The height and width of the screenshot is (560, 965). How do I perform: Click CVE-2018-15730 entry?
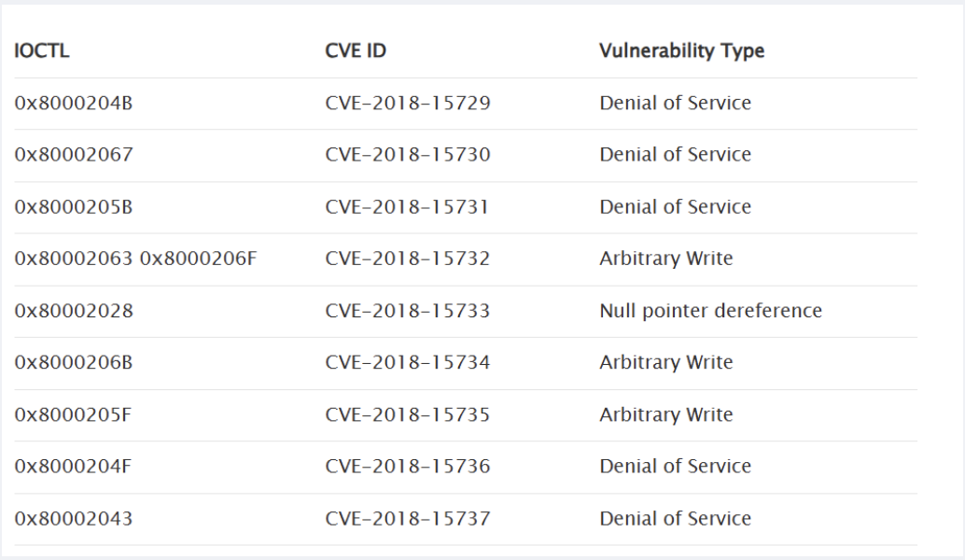coord(408,154)
